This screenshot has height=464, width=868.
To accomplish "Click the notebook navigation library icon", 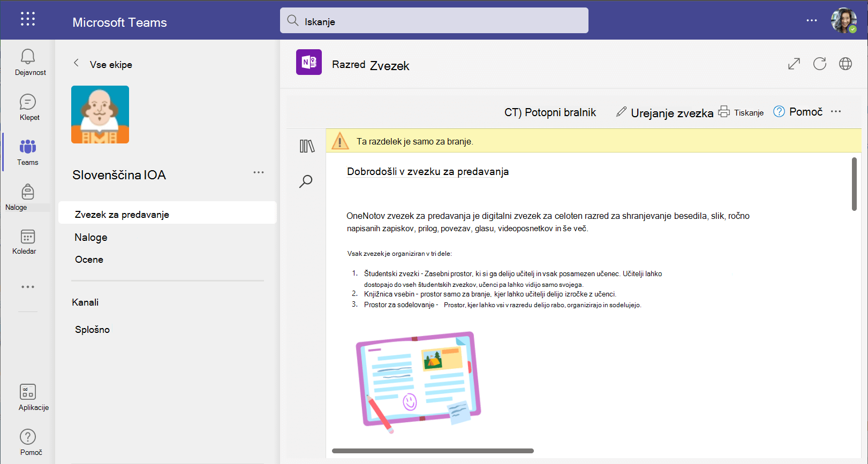I will pos(307,146).
